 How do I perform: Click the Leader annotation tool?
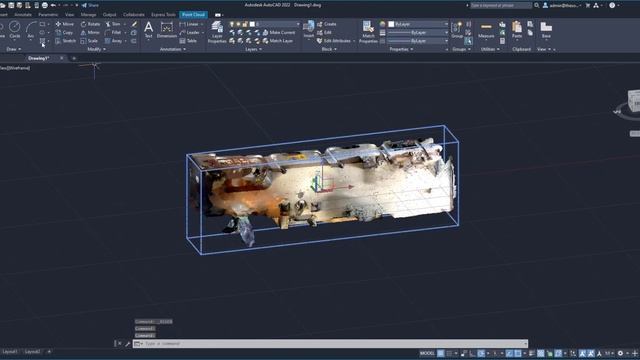point(189,33)
